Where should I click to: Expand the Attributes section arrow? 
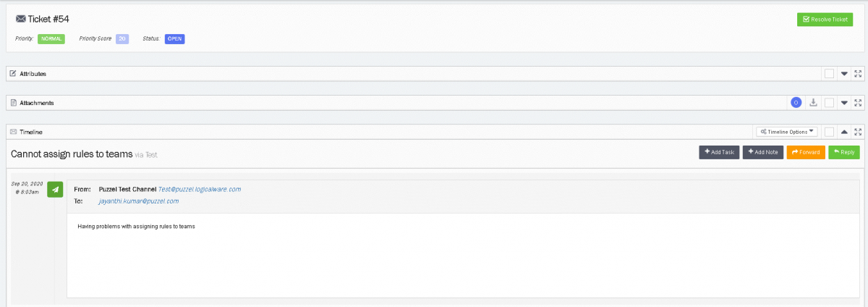pos(844,74)
